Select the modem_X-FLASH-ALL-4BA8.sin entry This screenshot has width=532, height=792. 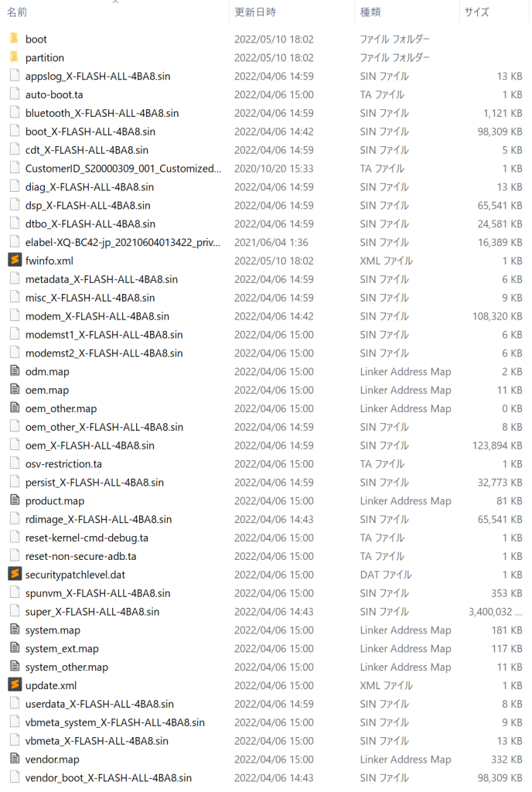(97, 316)
